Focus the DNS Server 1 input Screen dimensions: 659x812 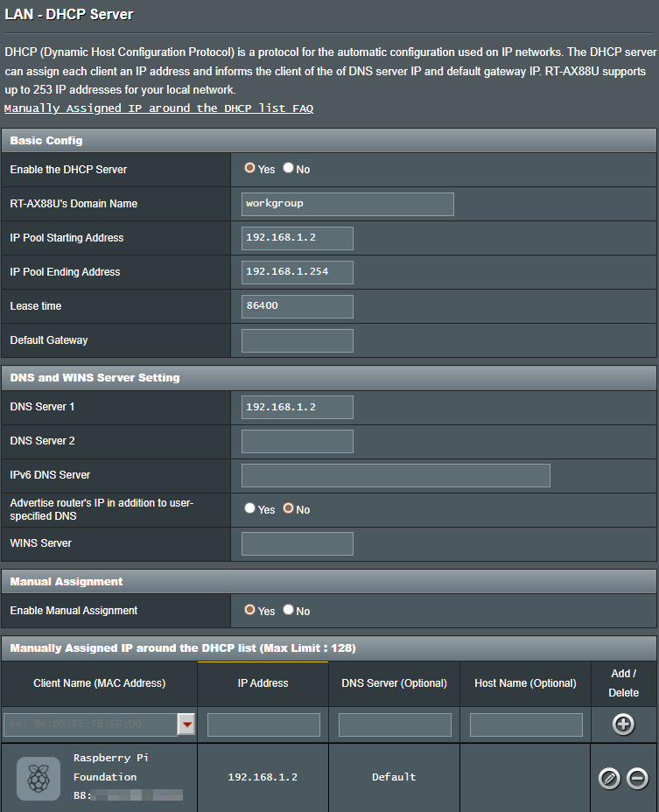coord(298,407)
